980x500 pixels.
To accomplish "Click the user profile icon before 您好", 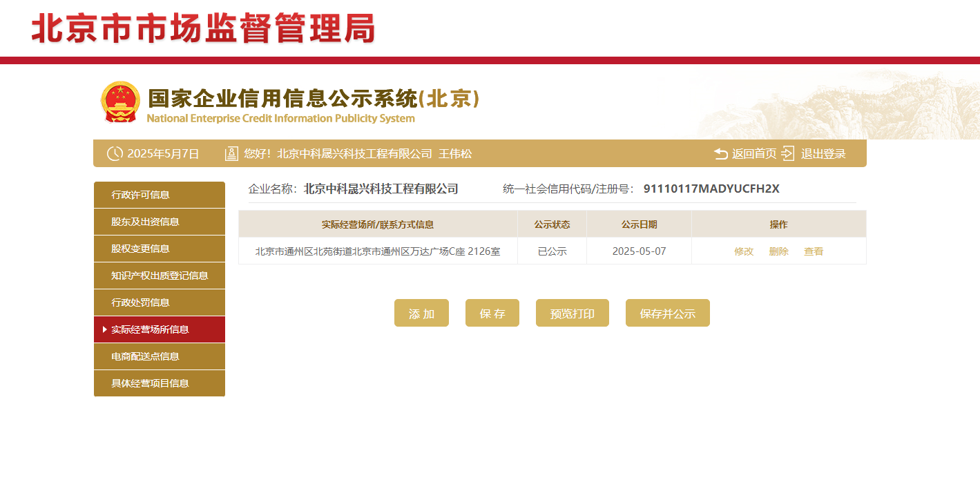I will 231,153.
